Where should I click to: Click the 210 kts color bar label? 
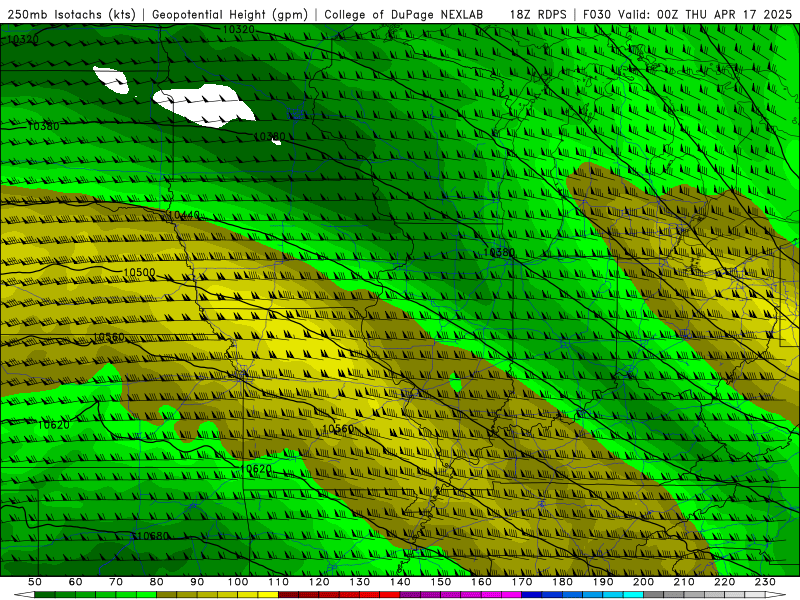tap(684, 582)
